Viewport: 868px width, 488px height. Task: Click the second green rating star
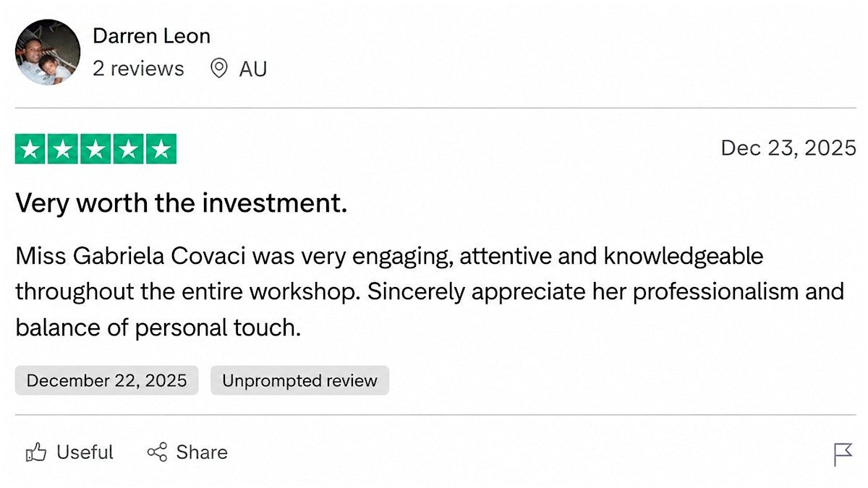pyautogui.click(x=63, y=150)
